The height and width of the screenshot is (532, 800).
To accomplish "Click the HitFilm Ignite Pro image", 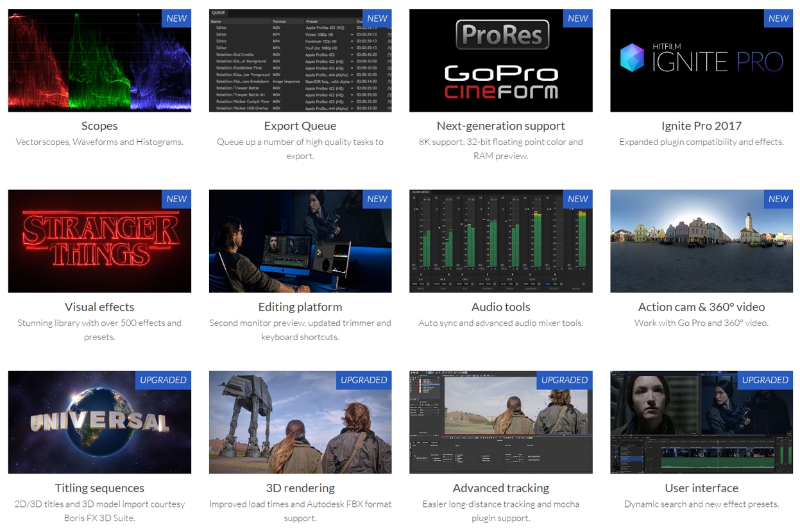I will pyautogui.click(x=702, y=60).
